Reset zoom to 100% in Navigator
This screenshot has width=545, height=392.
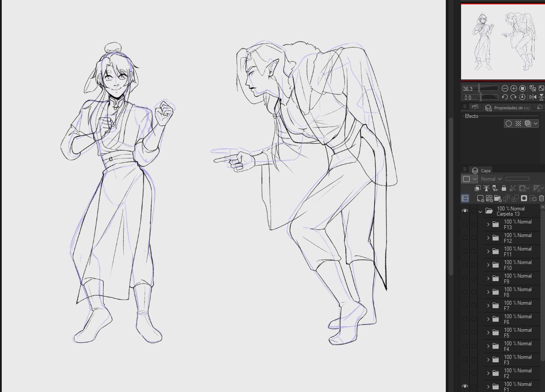coord(522,88)
